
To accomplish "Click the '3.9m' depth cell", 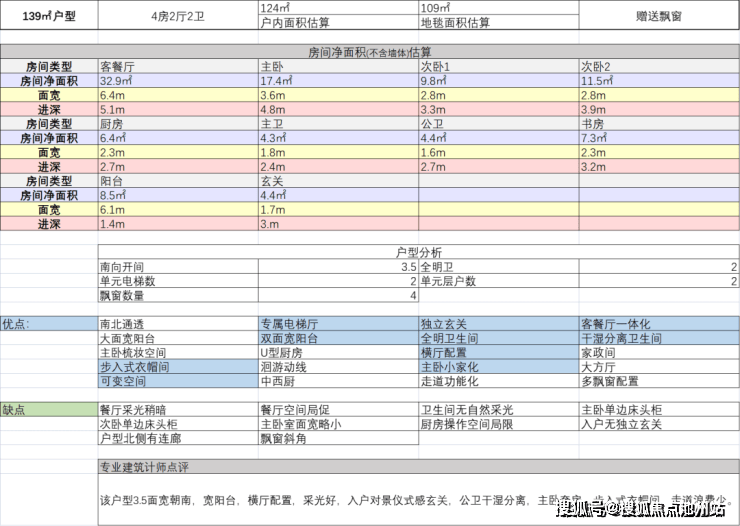I will (x=659, y=109).
